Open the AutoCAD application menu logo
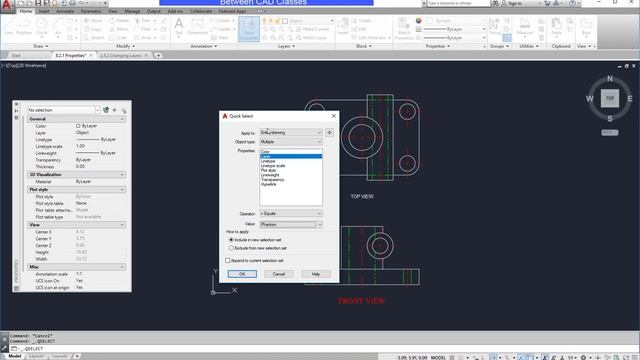Viewport: 640px width, 360px height. click(x=7, y=6)
